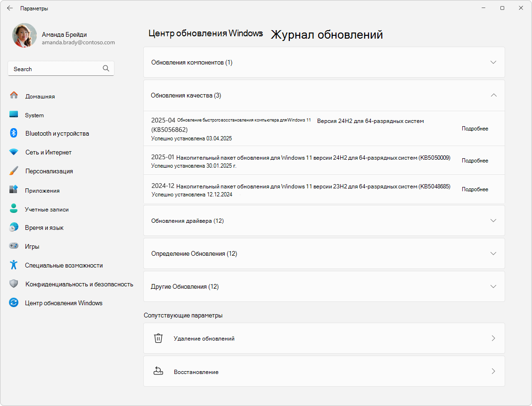This screenshot has width=532, height=406.
Task: Click the Приложения apps icon
Action: coord(14,189)
